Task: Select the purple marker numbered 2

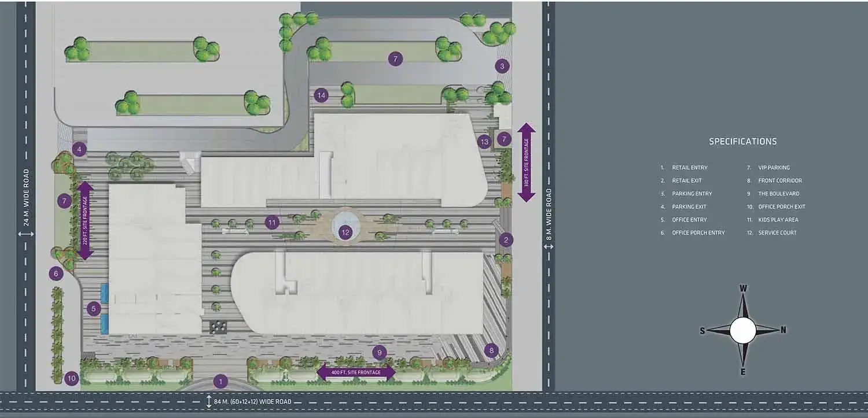Action: 506,240
